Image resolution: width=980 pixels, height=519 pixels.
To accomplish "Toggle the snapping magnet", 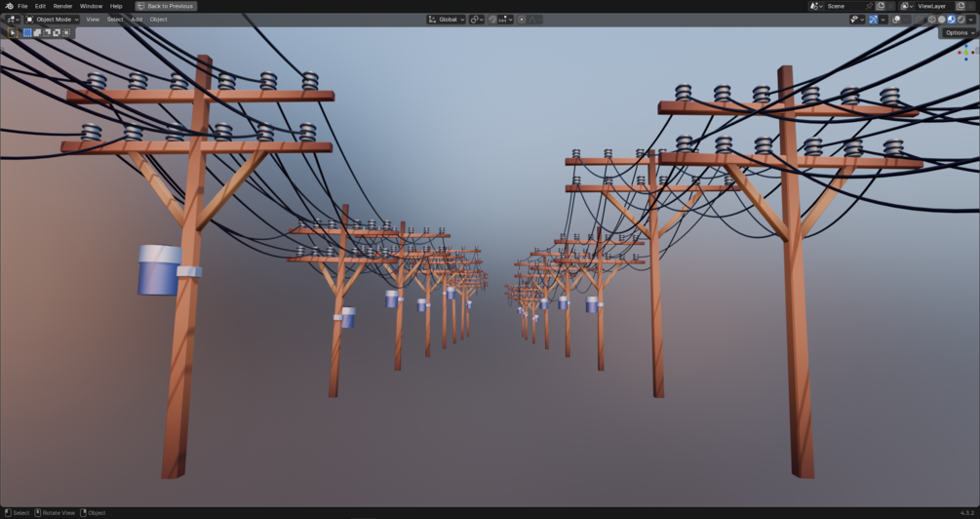I will [x=493, y=20].
